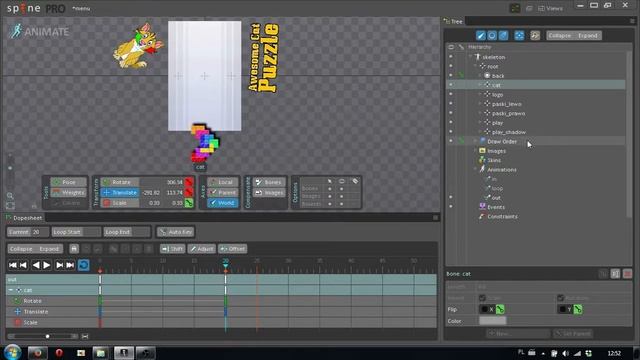Toggle Flip X checkbox
This screenshot has height=360, width=640.
pyautogui.click(x=485, y=309)
